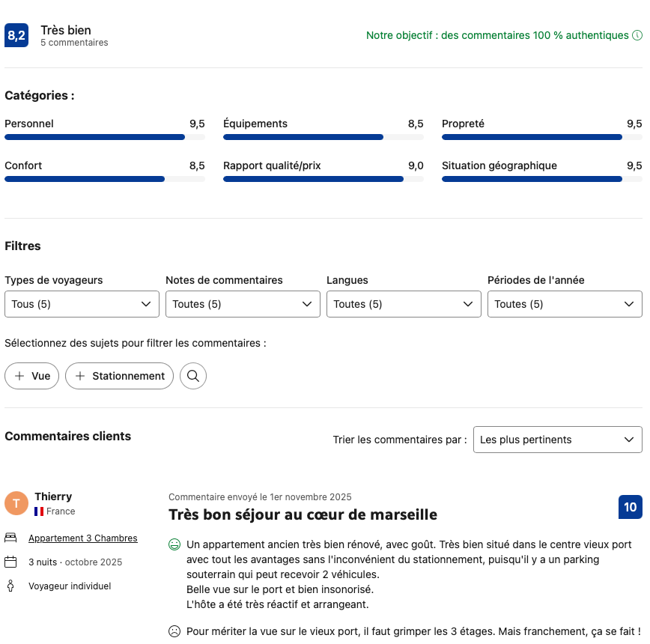The height and width of the screenshot is (644, 650).
Task: Toggle the Stationnement topic filter chip
Action: click(x=120, y=376)
